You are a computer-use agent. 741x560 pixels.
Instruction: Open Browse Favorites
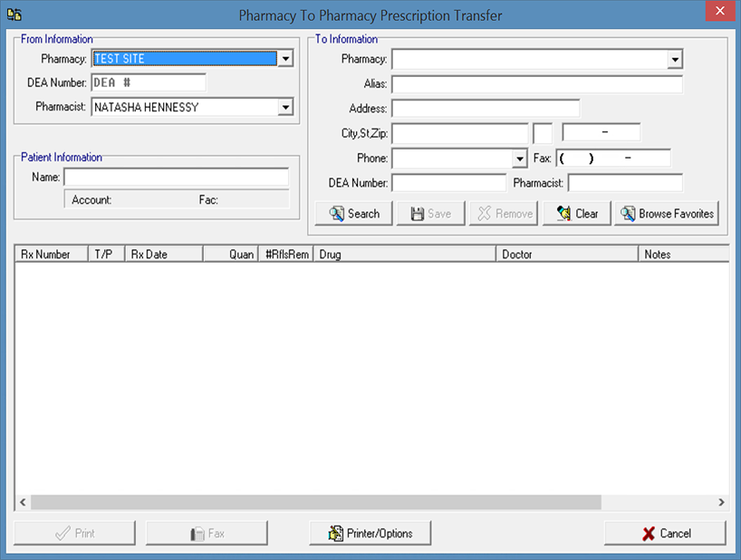coord(666,214)
